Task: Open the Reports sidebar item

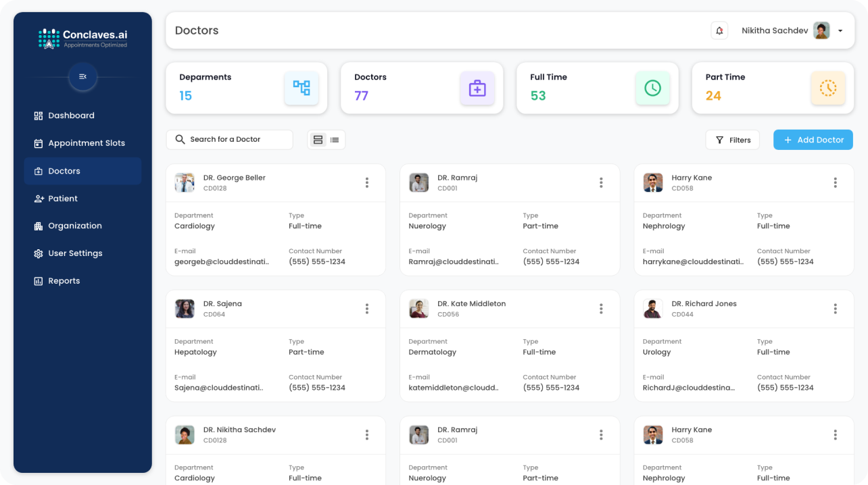Action: pos(64,281)
